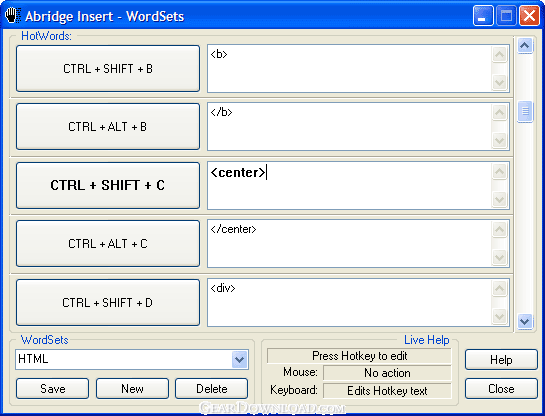The image size is (545, 416).
Task: Open Help for Abridge Insert
Action: (x=501, y=359)
